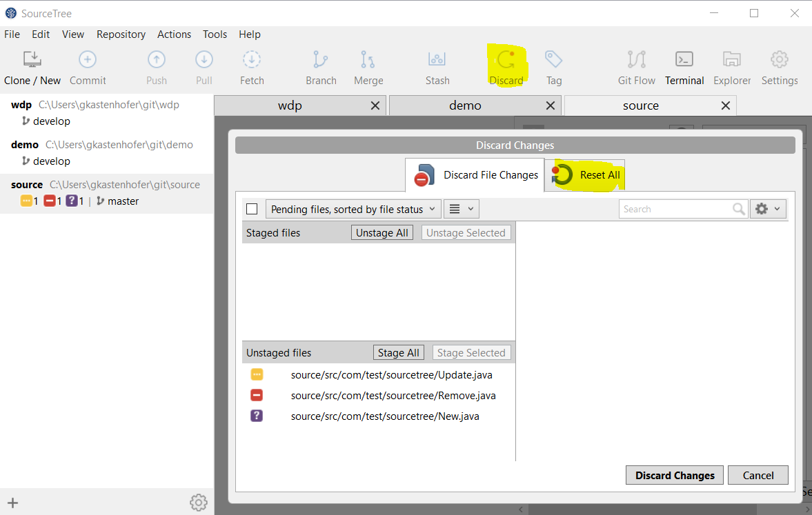This screenshot has height=515, width=812.
Task: Open the Edit menu
Action: [x=41, y=34]
